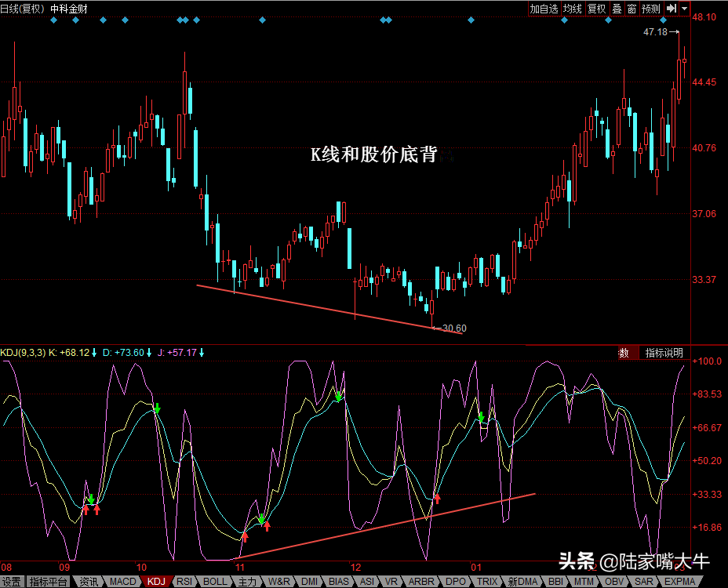Open the dropdown arrow at top-right toolbar
Viewport: 728px width, 588px height.
coord(684,9)
